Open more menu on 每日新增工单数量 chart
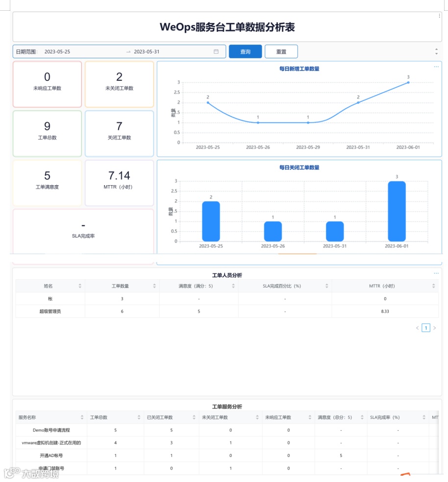This screenshot has width=448, height=482. coord(436,67)
